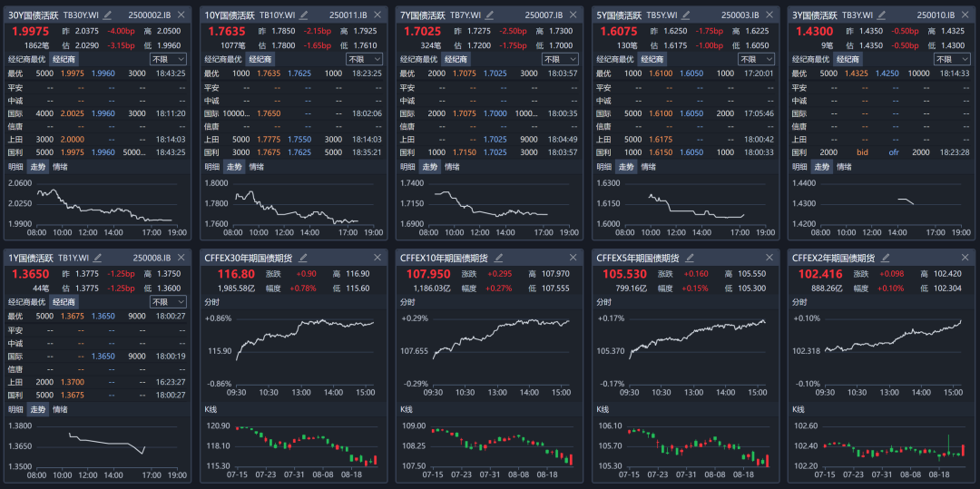Select 经纪商最优 tab in 5Y panel
980x489 pixels.
coord(615,59)
